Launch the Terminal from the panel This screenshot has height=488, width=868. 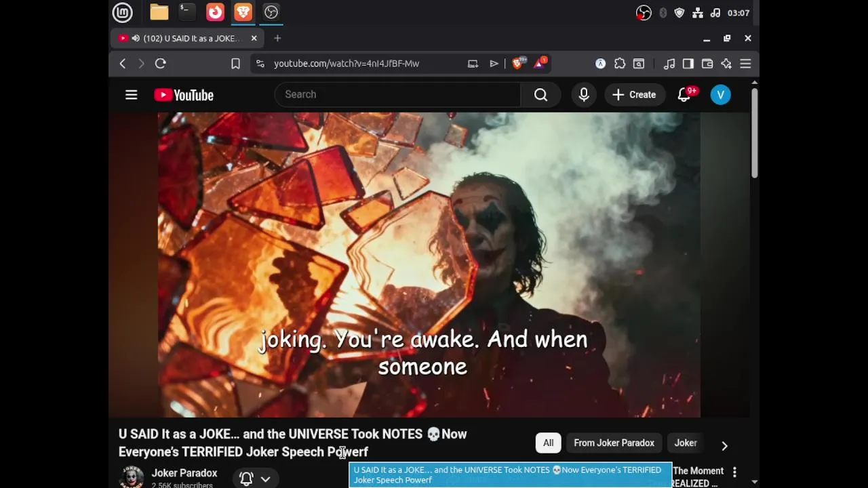point(187,12)
